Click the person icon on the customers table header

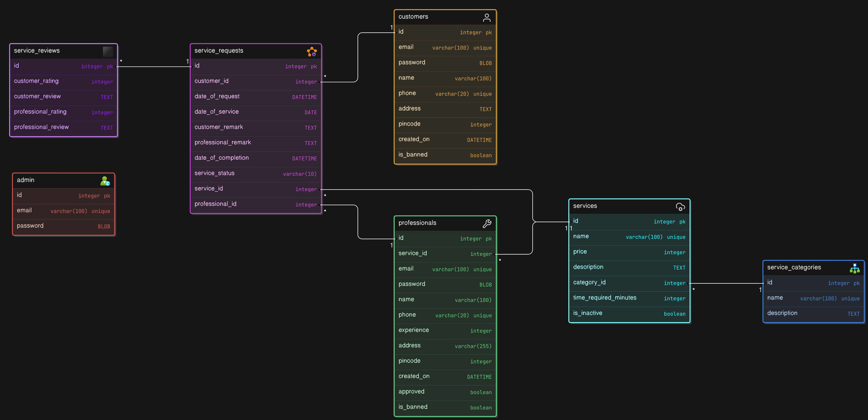pos(487,17)
